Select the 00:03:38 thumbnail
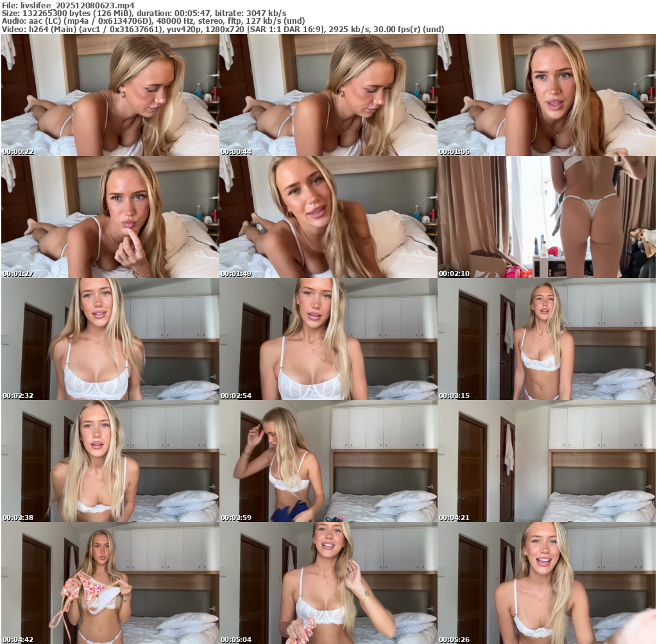Viewport: 657px width, 644px height. coord(110,461)
